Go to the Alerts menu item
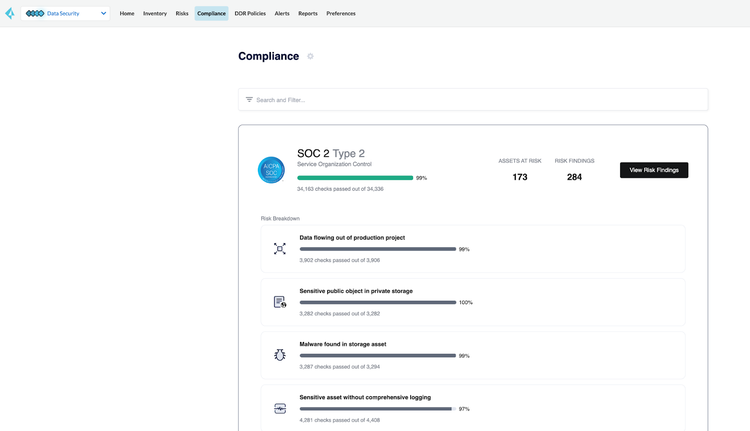This screenshot has width=750, height=431. [x=282, y=13]
